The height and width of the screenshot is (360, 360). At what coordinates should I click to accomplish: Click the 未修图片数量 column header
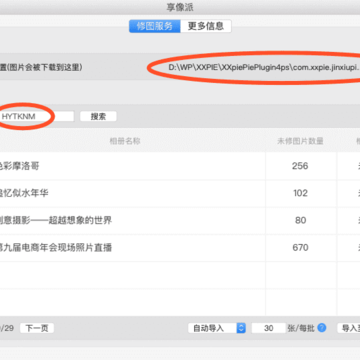300,141
